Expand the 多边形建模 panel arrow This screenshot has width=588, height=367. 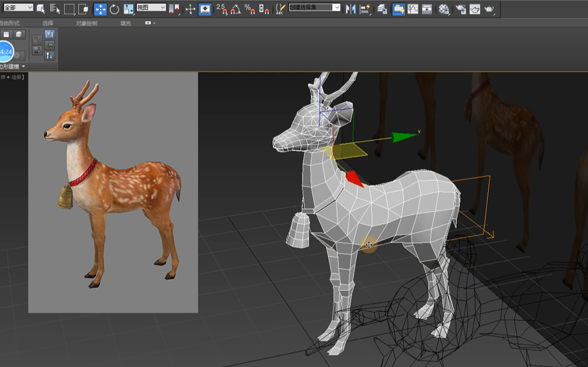point(24,66)
